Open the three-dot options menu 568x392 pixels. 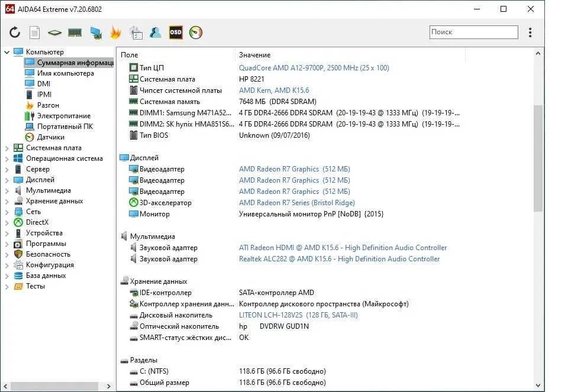pos(530,32)
